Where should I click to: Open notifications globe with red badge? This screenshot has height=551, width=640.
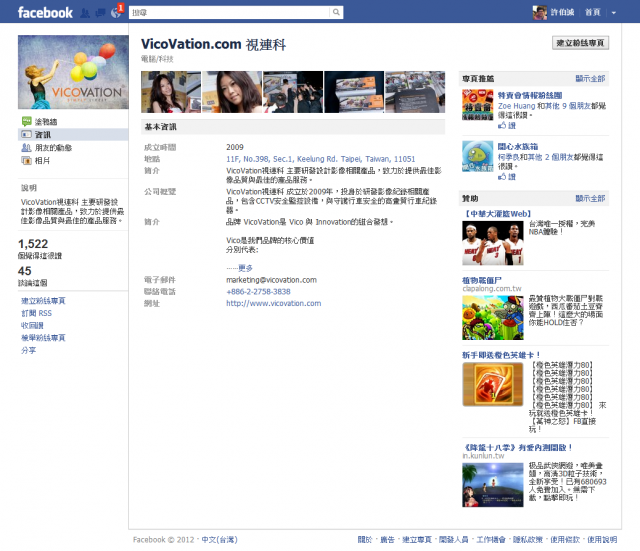(116, 13)
